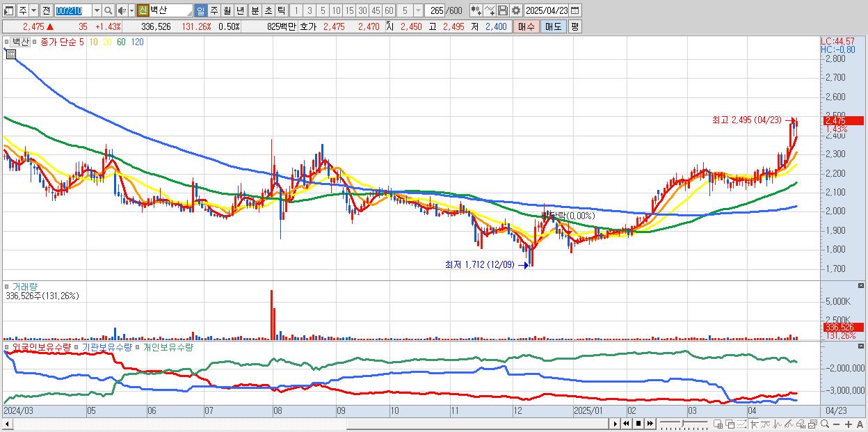
Task: Fast-forward the chart replay
Action: click(x=650, y=424)
